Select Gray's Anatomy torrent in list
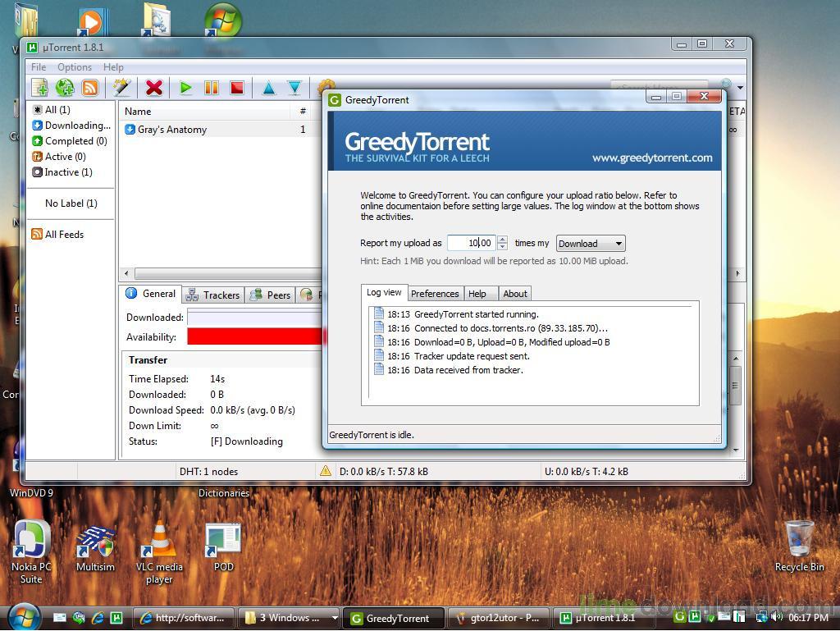840x631 pixels. [171, 130]
